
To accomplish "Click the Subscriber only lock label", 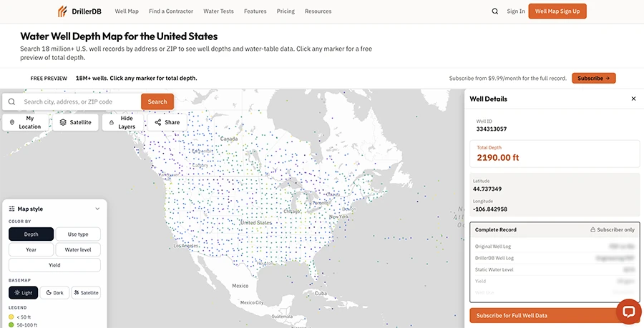I will [613, 229].
